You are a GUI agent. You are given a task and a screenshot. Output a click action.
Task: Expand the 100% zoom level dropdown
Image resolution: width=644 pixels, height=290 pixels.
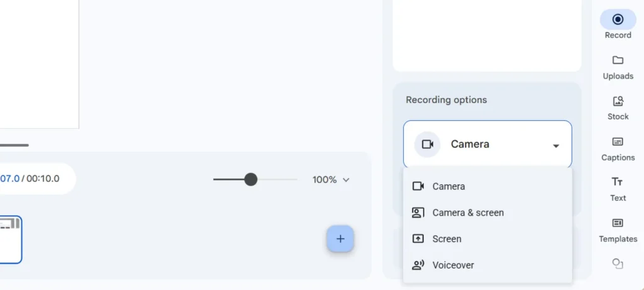(331, 180)
